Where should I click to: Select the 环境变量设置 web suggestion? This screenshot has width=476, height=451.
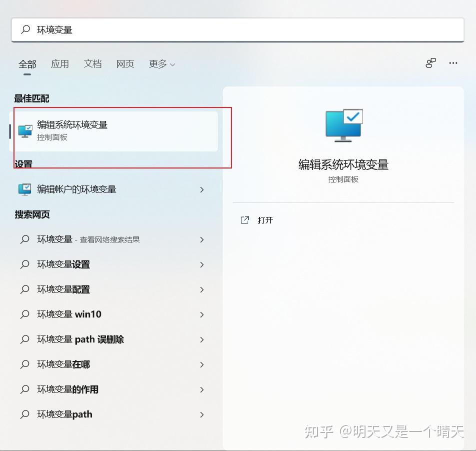[x=112, y=264]
